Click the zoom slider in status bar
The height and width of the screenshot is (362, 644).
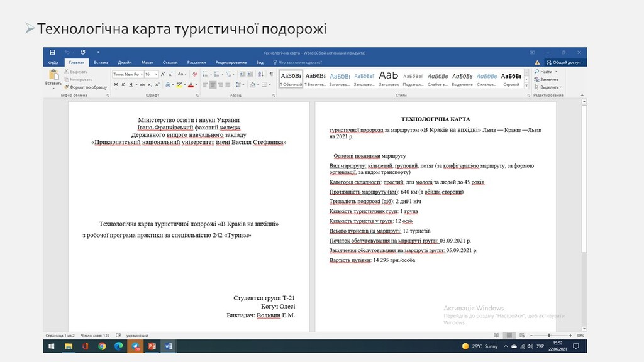[x=549, y=336]
